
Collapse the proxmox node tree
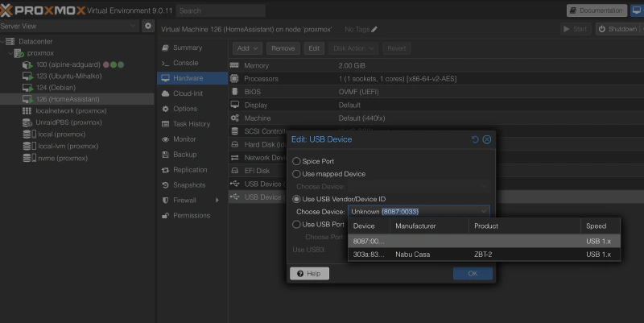tap(10, 53)
